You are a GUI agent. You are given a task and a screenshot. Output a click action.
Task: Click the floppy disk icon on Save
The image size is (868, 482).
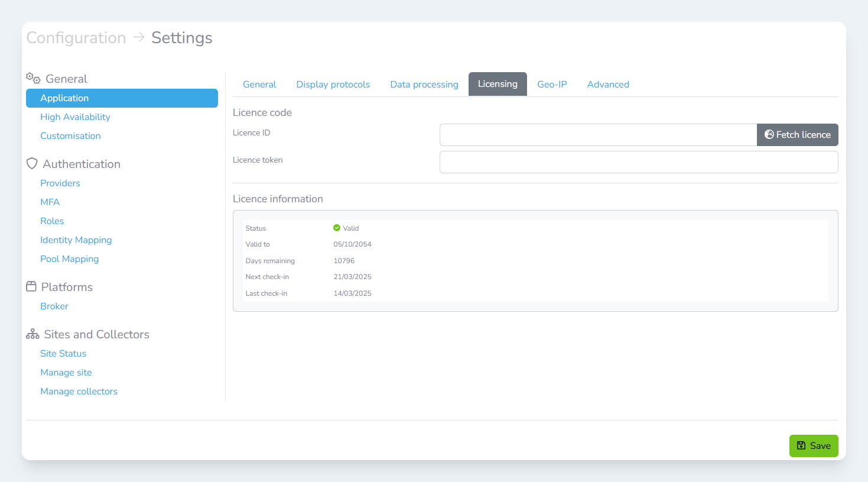coord(801,446)
